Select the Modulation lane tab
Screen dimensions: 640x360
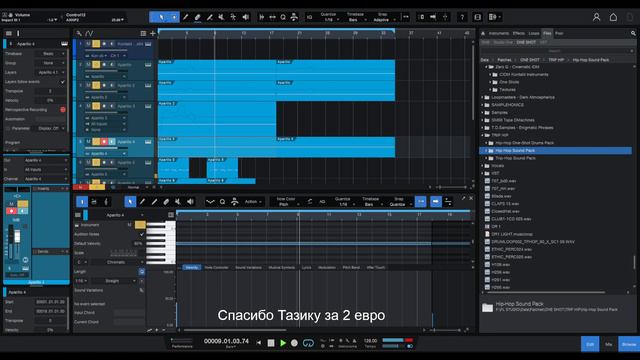pyautogui.click(x=327, y=267)
